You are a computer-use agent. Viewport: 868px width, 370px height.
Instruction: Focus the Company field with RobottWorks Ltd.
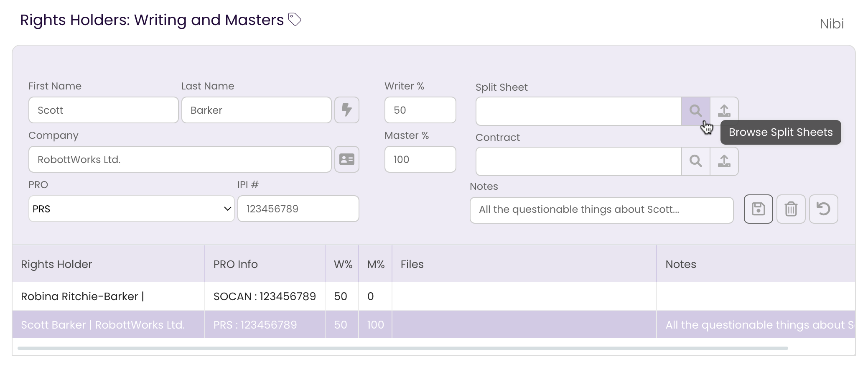(x=180, y=159)
